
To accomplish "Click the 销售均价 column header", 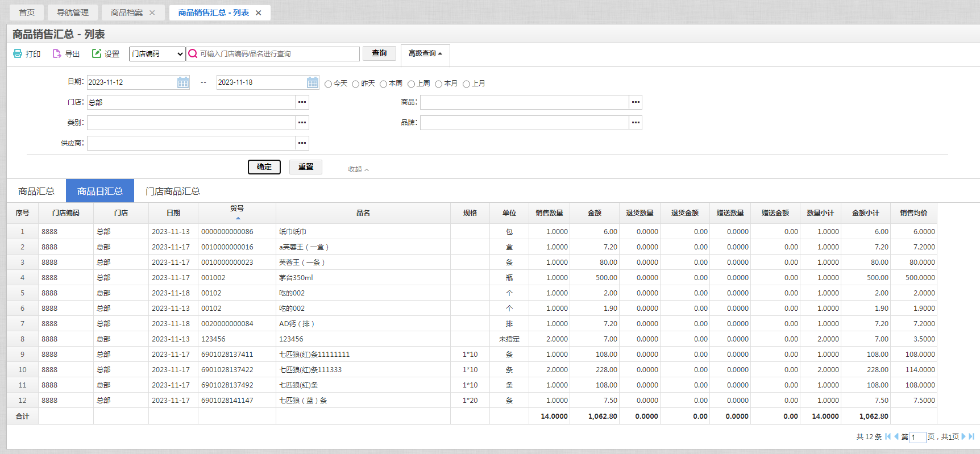I will (x=913, y=213).
